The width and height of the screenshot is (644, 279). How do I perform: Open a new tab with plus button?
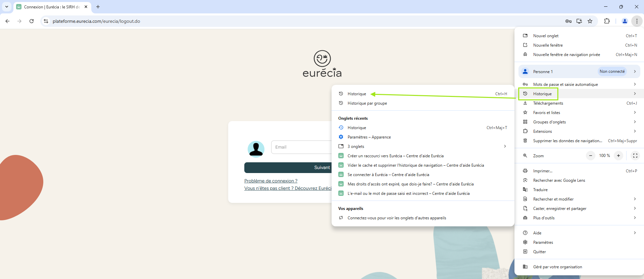(x=98, y=7)
